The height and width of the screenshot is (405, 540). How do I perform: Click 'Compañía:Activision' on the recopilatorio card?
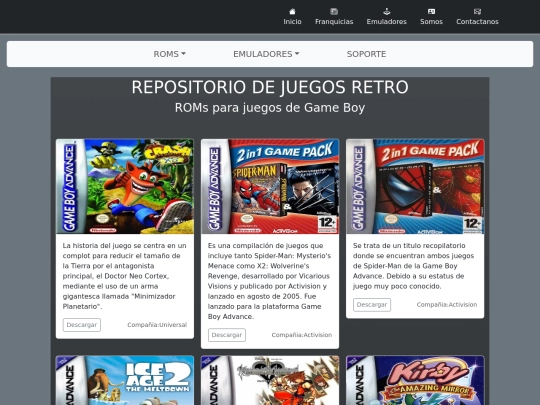click(x=447, y=304)
